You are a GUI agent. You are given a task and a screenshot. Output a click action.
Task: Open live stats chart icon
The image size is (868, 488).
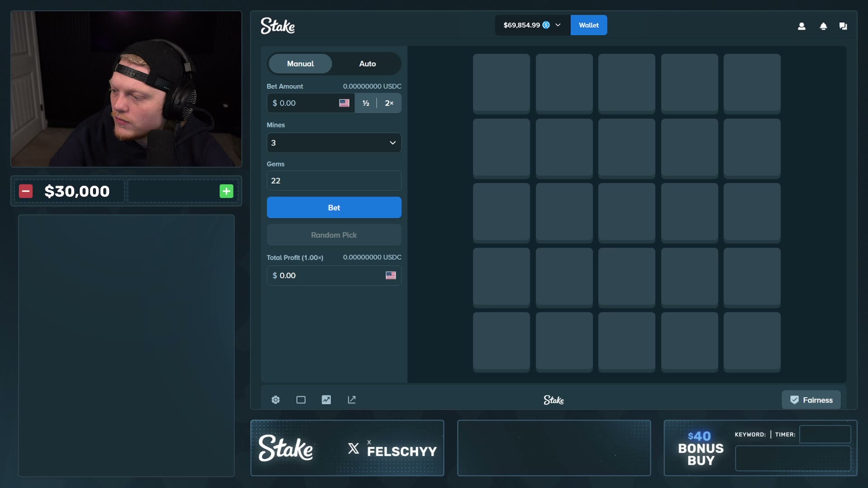click(326, 400)
